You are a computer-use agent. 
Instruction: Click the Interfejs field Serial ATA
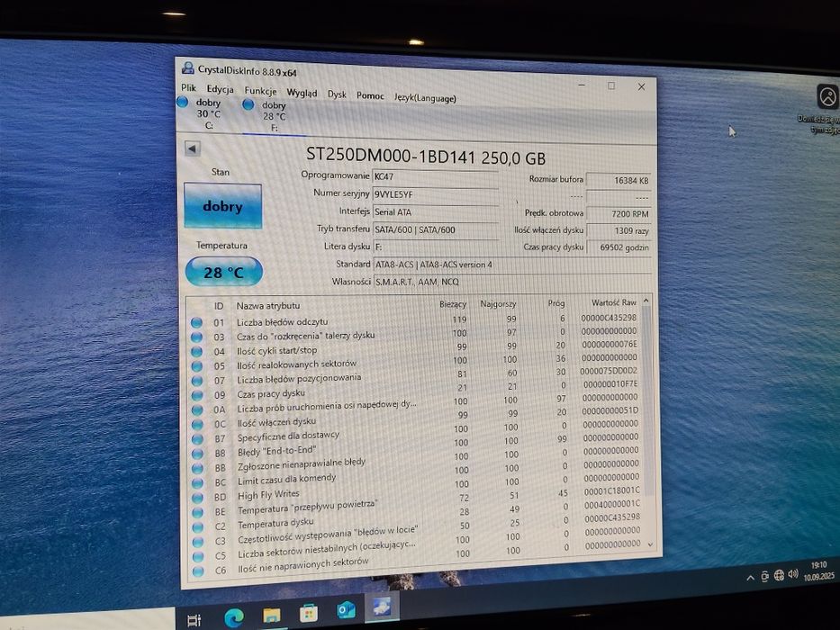pyautogui.click(x=436, y=212)
